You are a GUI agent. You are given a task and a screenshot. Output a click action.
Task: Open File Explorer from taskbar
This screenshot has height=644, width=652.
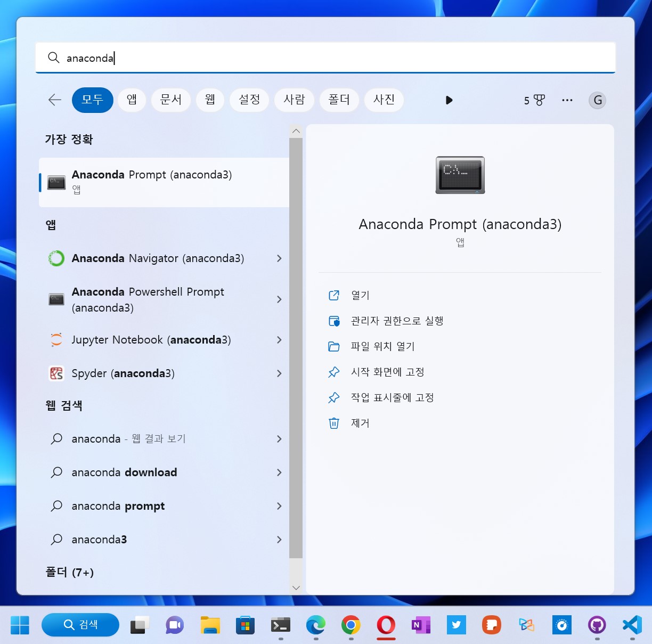coord(210,625)
